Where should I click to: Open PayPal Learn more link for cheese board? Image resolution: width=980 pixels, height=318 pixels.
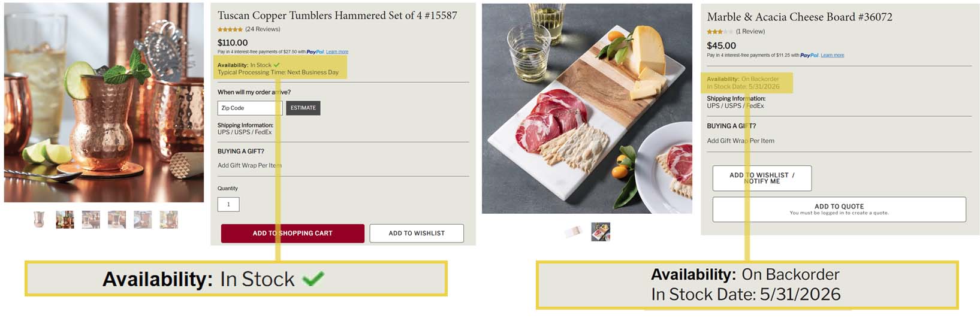coord(832,55)
